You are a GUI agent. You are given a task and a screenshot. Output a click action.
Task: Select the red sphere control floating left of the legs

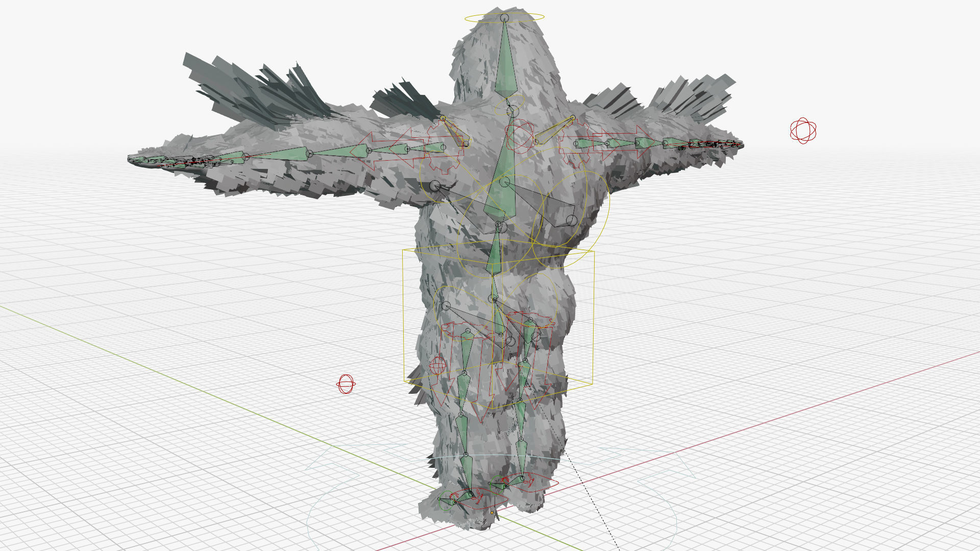pyautogui.click(x=346, y=384)
